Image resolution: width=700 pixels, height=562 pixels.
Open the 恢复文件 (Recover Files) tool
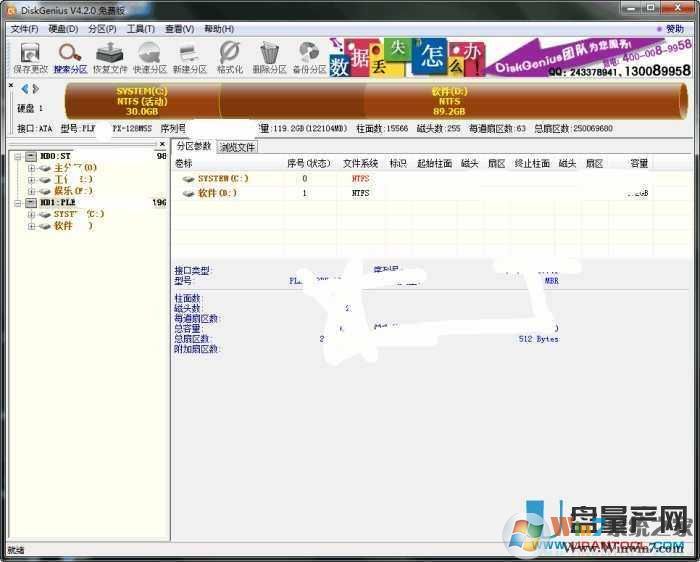pyautogui.click(x=110, y=57)
